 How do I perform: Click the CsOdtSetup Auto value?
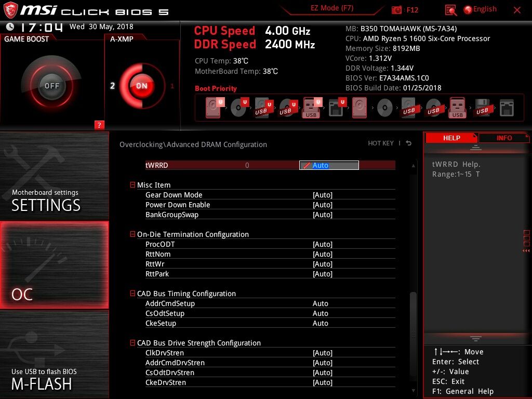[320, 313]
